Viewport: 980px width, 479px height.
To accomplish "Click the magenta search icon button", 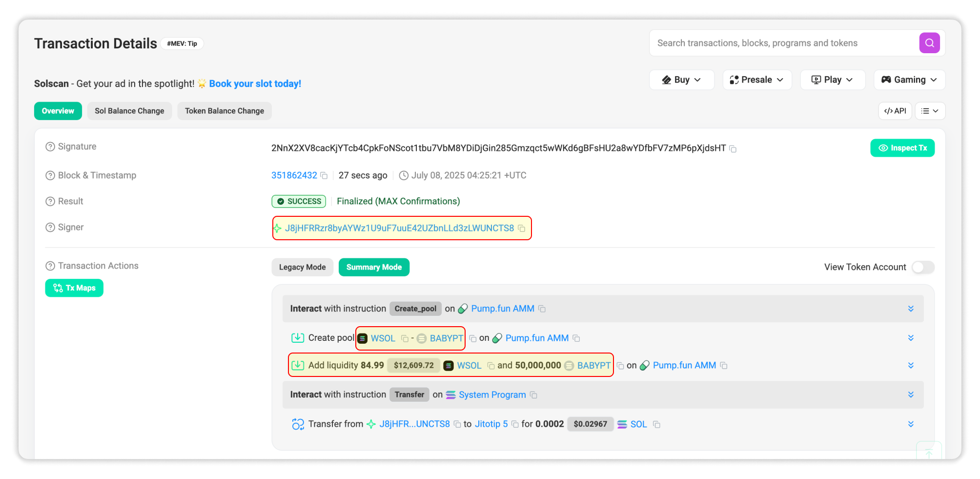I will (929, 43).
